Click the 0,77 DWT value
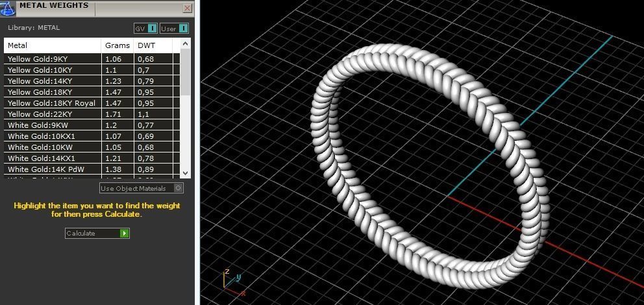Viewport: 644px width, 305px height. pyautogui.click(x=146, y=125)
